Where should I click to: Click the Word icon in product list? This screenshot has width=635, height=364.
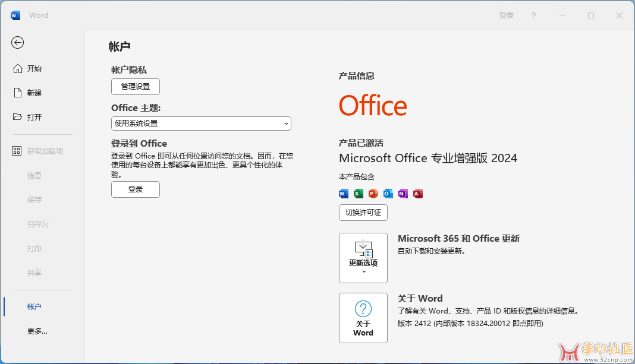(343, 193)
